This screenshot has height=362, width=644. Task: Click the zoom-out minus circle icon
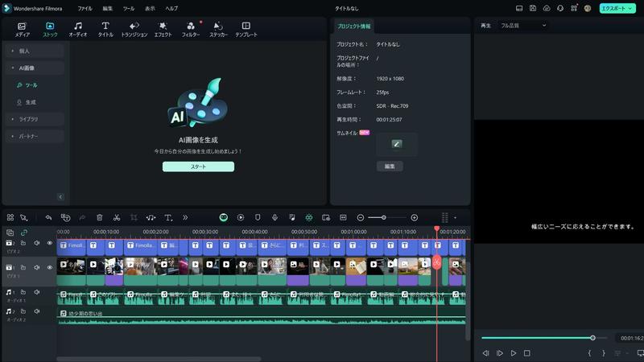pyautogui.click(x=360, y=217)
